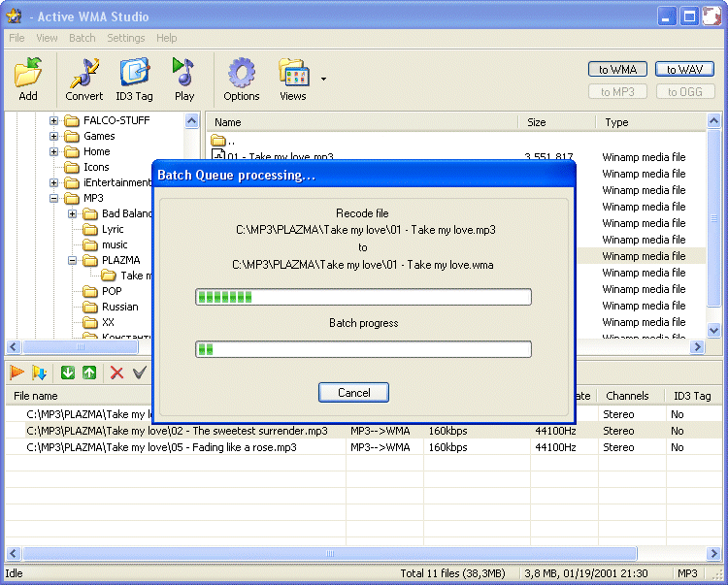This screenshot has height=585, width=728.
Task: Open the File menu
Action: 17,38
